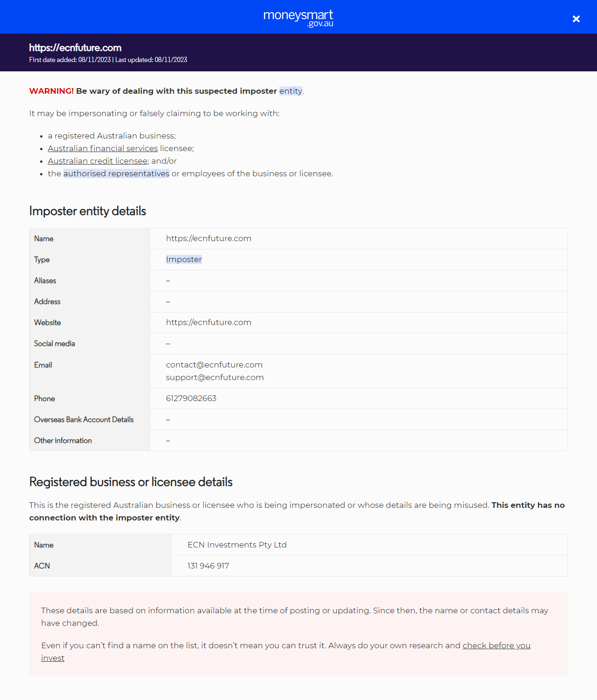Open the Australian financial services link
Screen dimensions: 597x700
tap(103, 148)
